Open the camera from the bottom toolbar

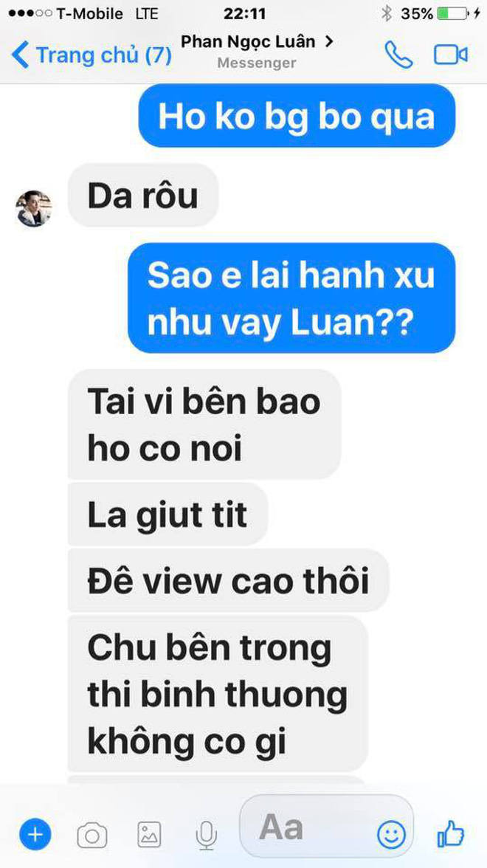tap(91, 835)
